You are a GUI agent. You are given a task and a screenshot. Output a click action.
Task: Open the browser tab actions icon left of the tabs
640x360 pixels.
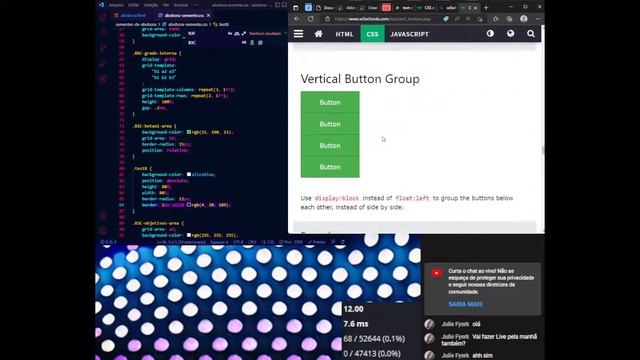point(296,7)
